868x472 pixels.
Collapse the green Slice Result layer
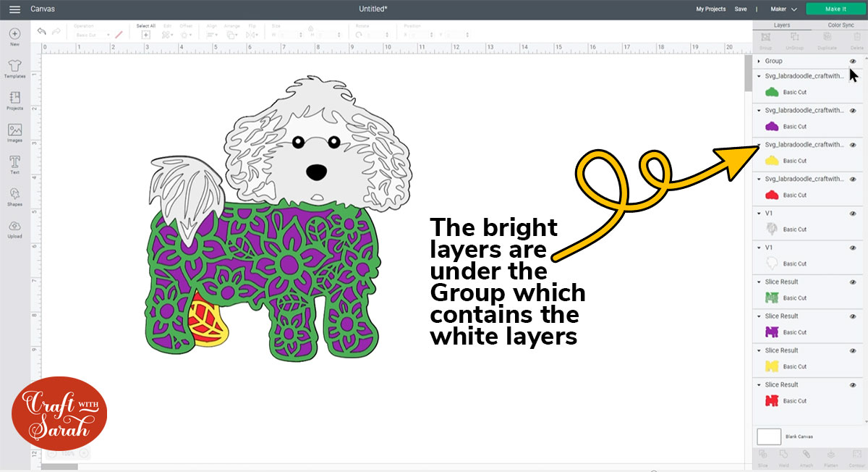[759, 282]
